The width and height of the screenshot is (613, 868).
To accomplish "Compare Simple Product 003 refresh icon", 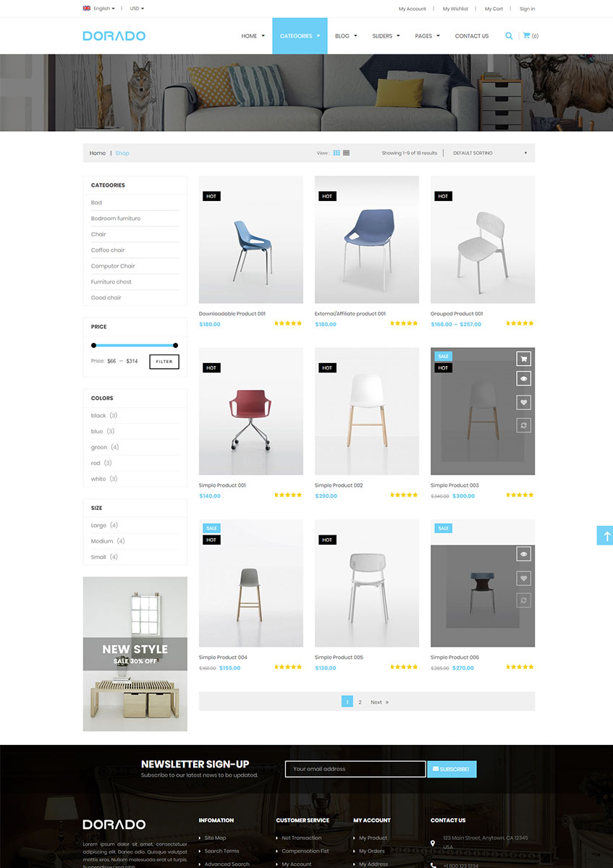I will (524, 425).
